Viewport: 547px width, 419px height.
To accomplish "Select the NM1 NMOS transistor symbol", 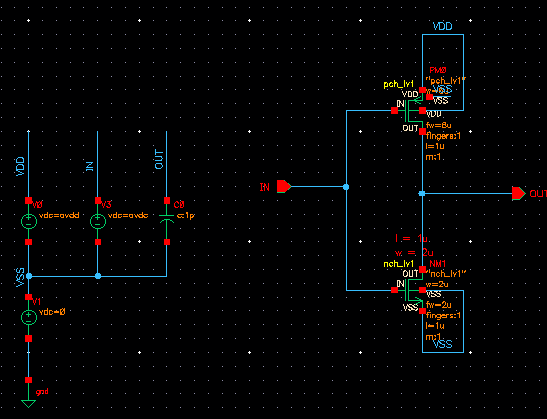I will (x=412, y=290).
